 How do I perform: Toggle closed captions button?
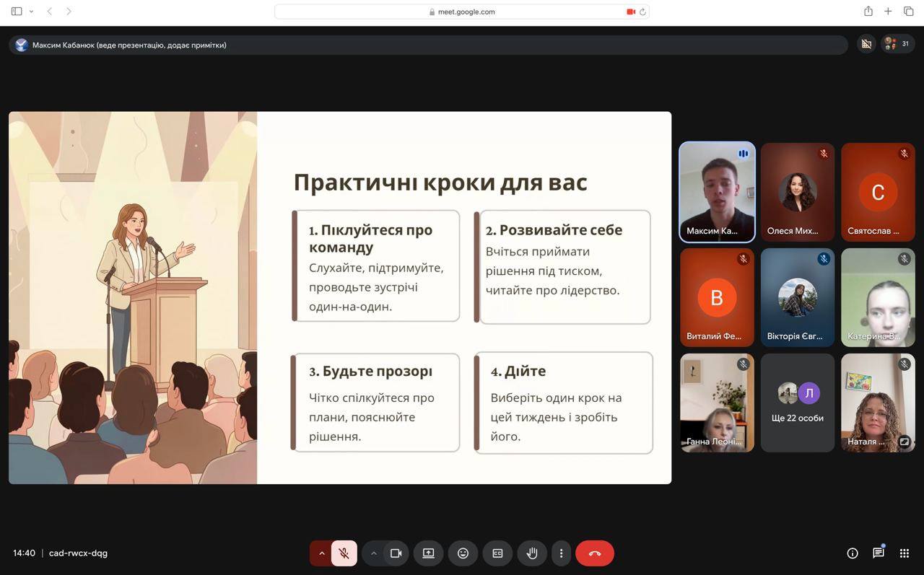click(497, 553)
